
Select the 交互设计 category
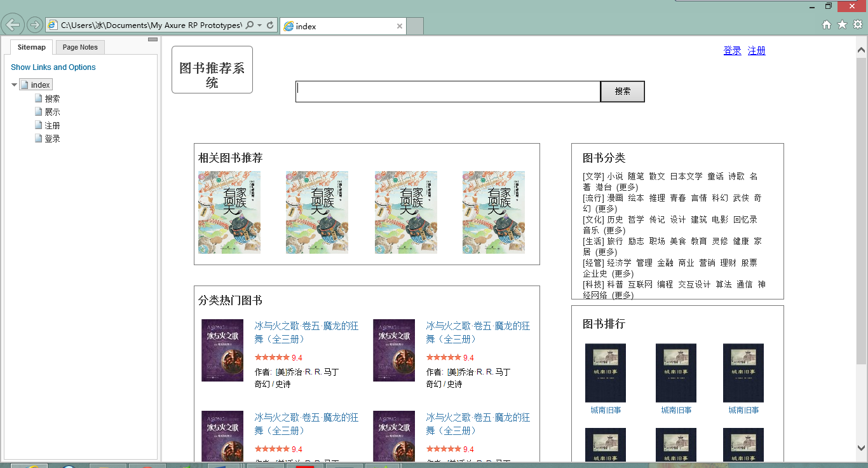point(695,285)
